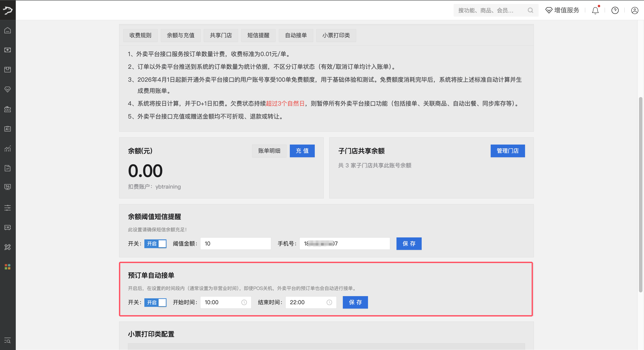Open the 账单明细 bill details
Image resolution: width=644 pixels, height=350 pixels.
(x=269, y=151)
